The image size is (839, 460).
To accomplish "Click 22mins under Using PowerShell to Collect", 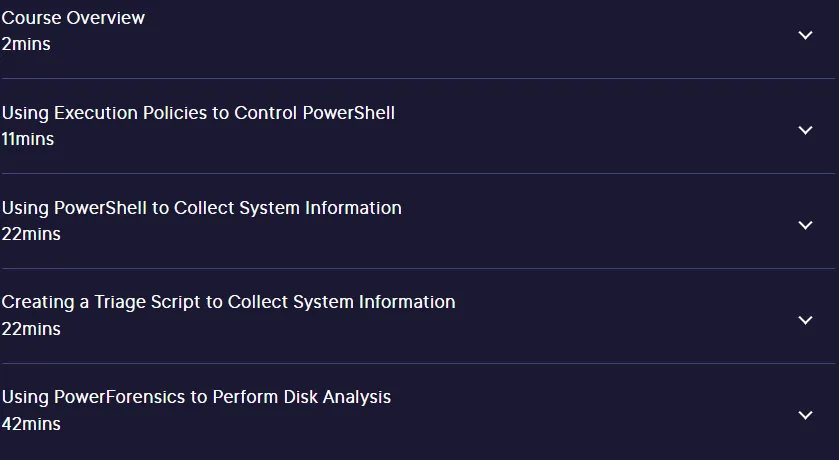I will tap(31, 234).
